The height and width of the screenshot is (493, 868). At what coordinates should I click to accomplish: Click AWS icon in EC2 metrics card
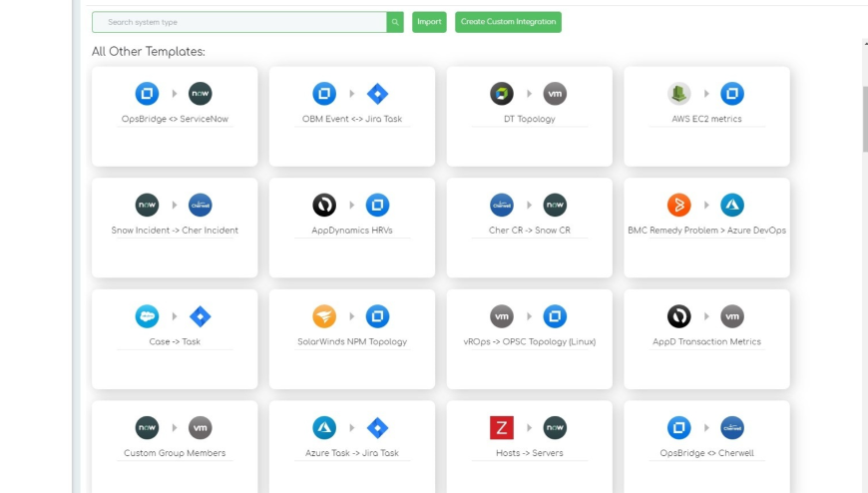tap(679, 94)
